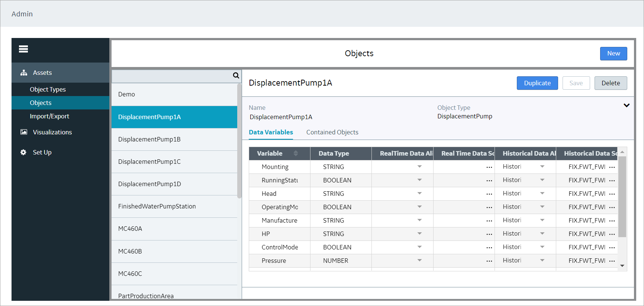
Task: Open RealTime Data Alias dropdown for Pressure
Action: click(x=419, y=260)
